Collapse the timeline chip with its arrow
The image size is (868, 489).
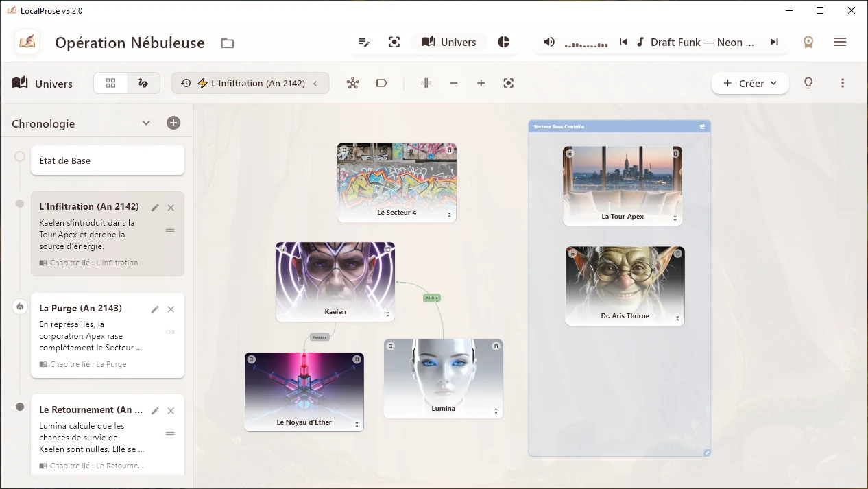pos(315,83)
